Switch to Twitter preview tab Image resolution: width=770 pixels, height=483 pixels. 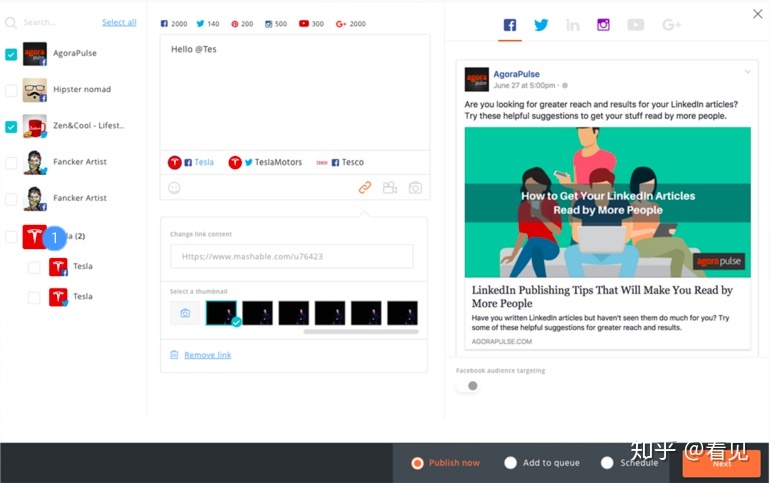tap(541, 25)
